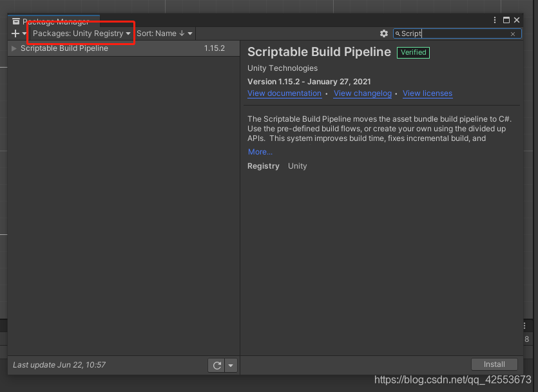The image size is (538, 392).
Task: Clear the search text with x
Action: [513, 34]
